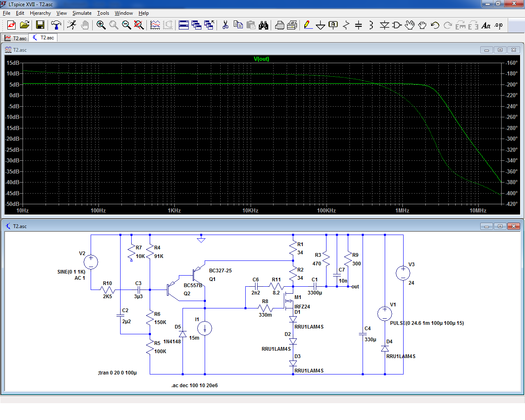Close all windows toolbar icon

point(209,25)
